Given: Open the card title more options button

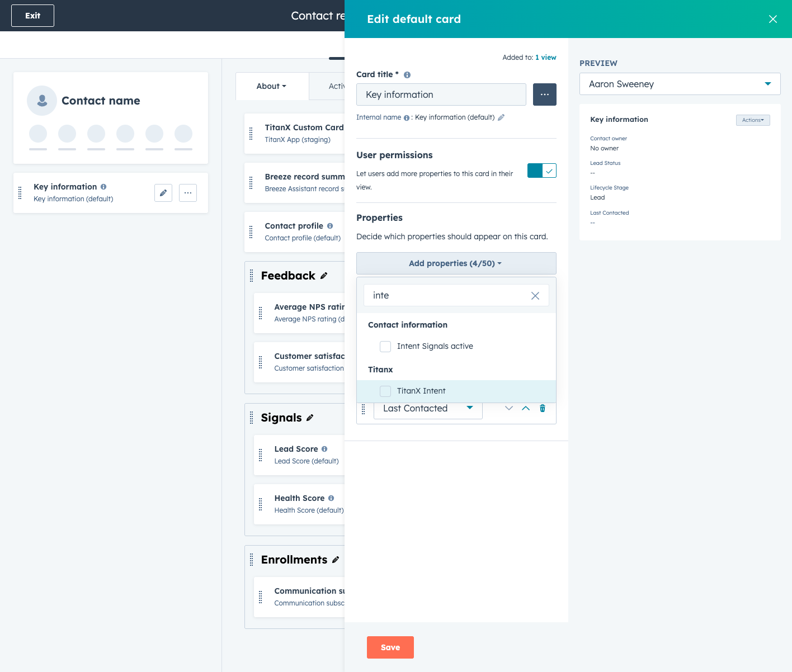Looking at the screenshot, I should pyautogui.click(x=544, y=94).
